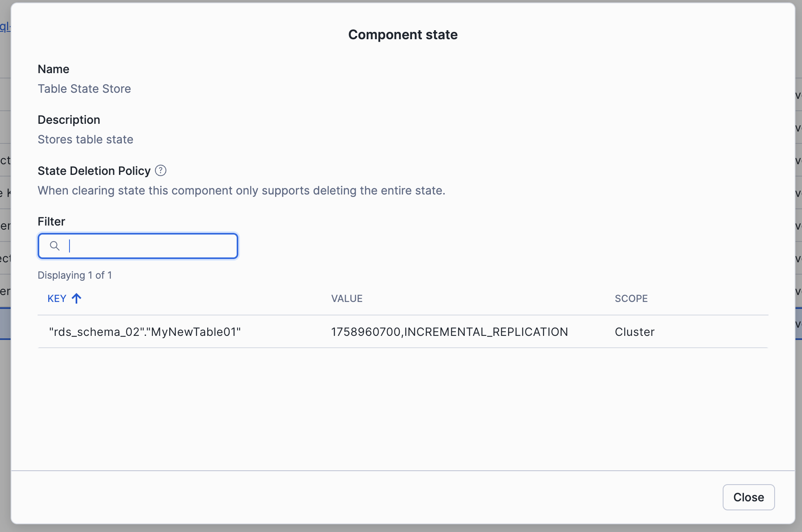Click the 1758960700,INCREMENTAL_REPLICATION value cell
Viewport: 802px width, 532px height.
click(449, 332)
